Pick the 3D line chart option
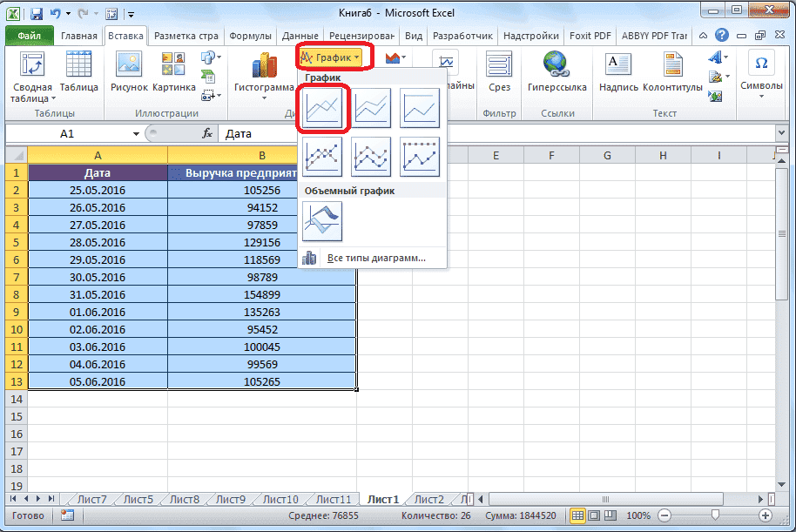The width and height of the screenshot is (796, 532). tap(322, 221)
